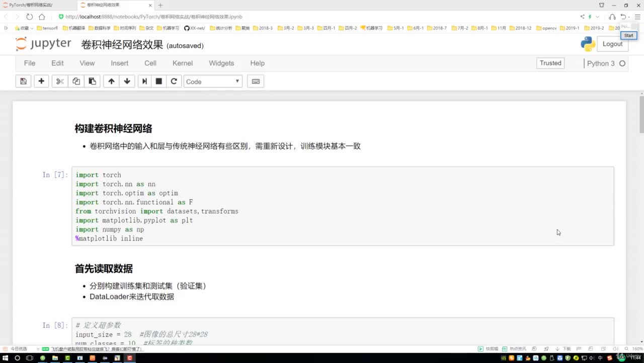Open the Insert menu
The image size is (644, 363).
click(120, 63)
